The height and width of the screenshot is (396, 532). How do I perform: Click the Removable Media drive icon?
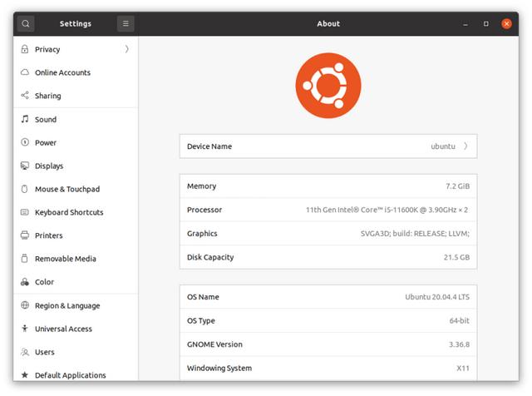click(24, 259)
